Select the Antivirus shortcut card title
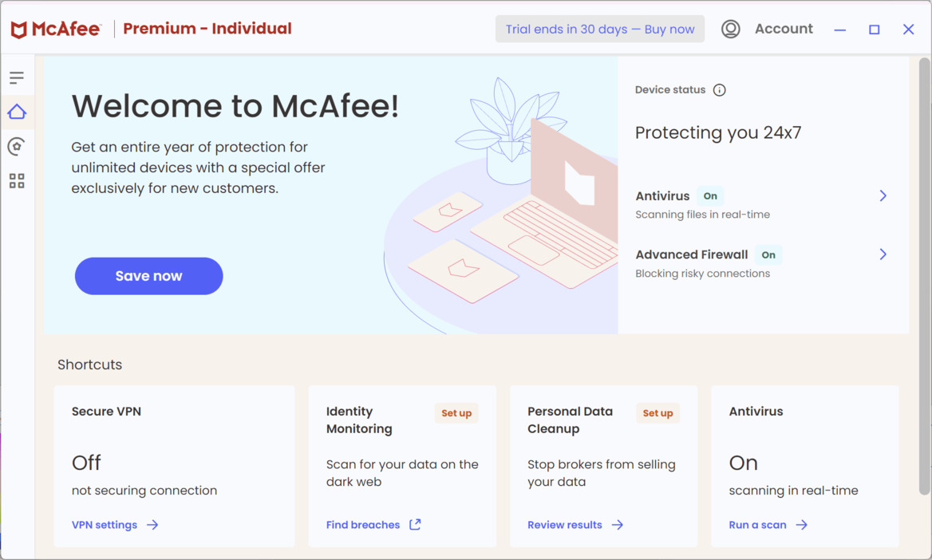The width and height of the screenshot is (932, 560). click(756, 412)
